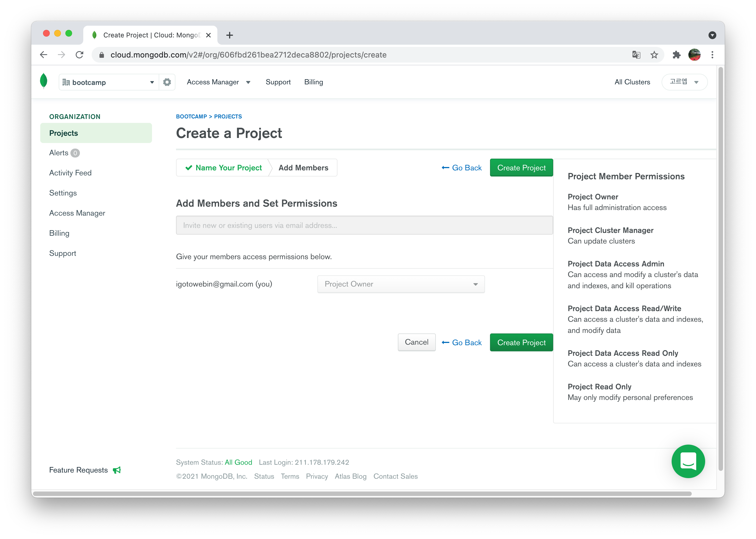756x539 pixels.
Task: Open a new browser tab
Action: click(229, 35)
